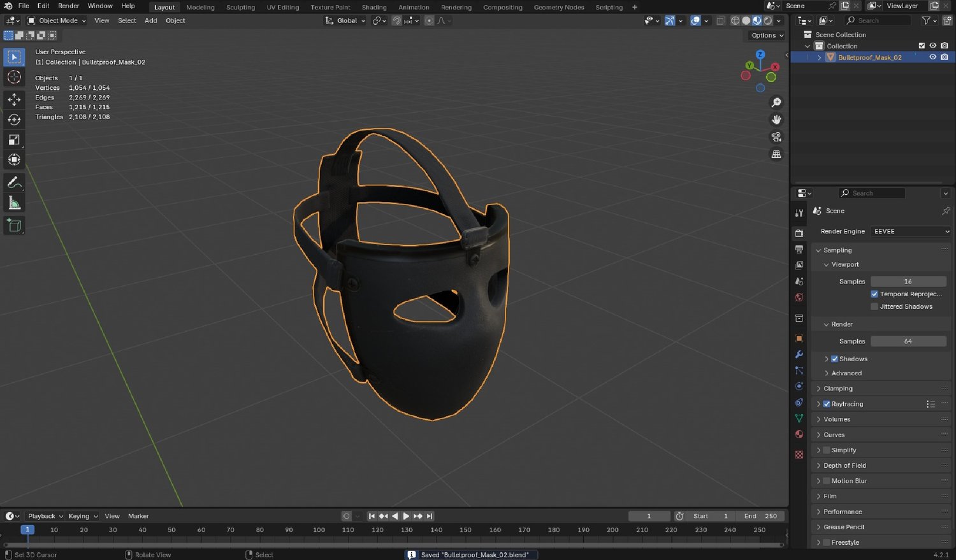956x560 pixels.
Task: Select the Move tool in the toolbar
Action: tap(14, 99)
